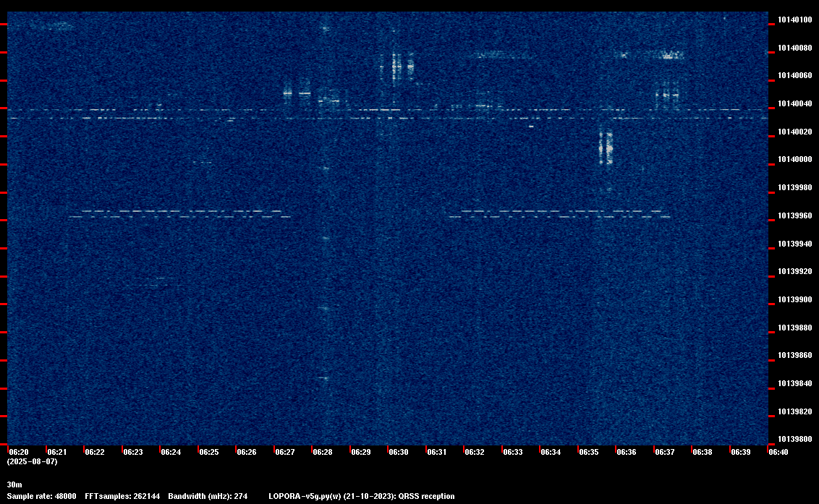819x504 pixels.
Task: Click the 10139840 frequency label
Action: [795, 383]
